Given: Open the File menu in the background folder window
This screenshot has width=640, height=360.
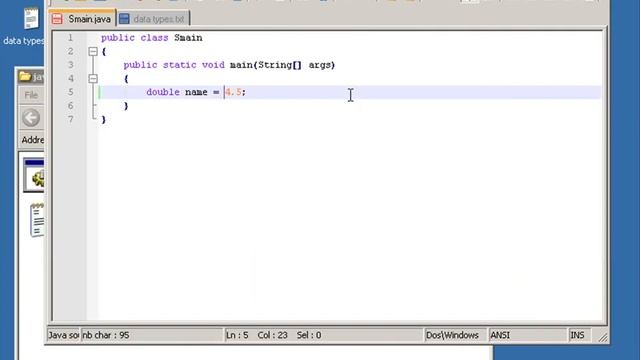Looking at the screenshot, I should tap(31, 95).
